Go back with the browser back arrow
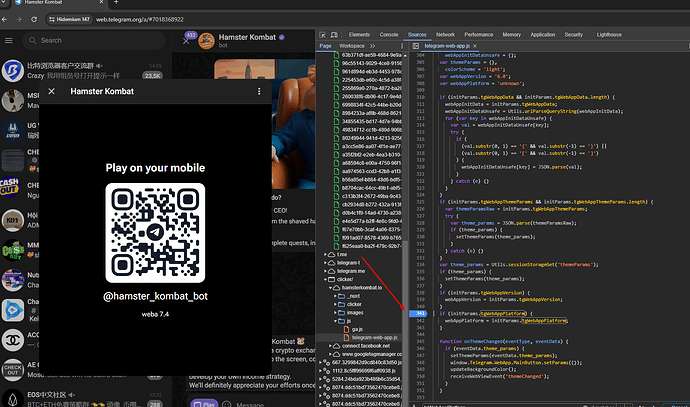The width and height of the screenshot is (690, 407). point(4,19)
